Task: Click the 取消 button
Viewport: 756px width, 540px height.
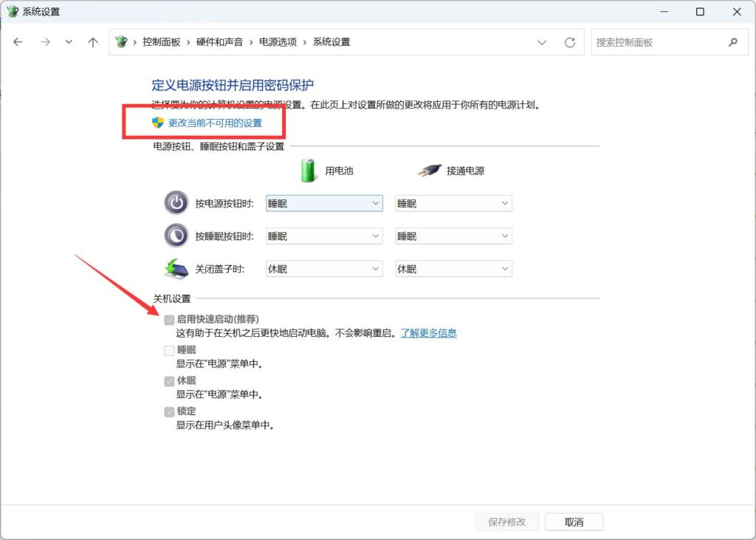Action: click(574, 522)
